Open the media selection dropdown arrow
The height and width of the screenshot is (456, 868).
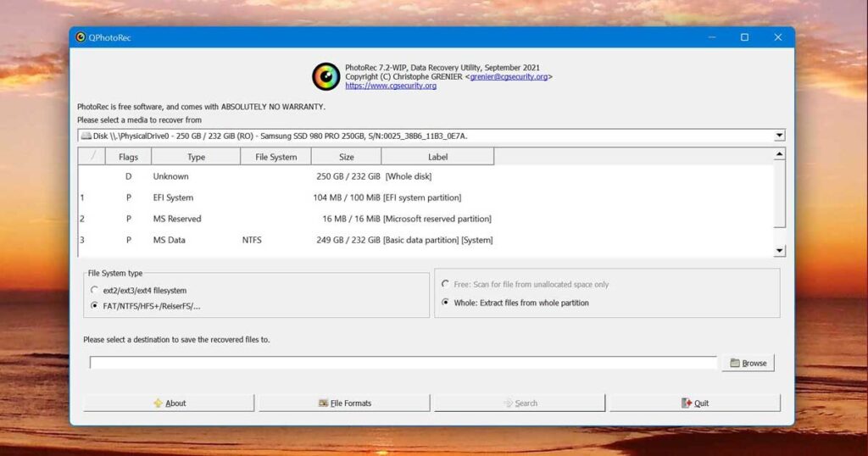point(778,136)
